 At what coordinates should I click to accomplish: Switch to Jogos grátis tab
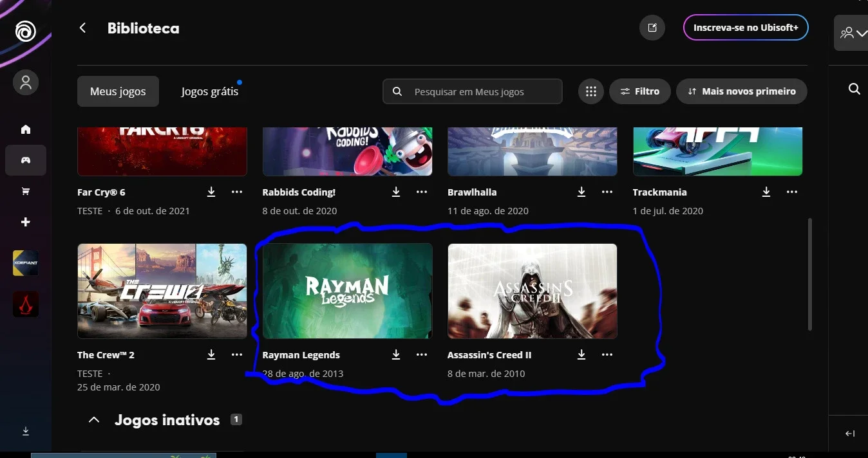(x=210, y=91)
